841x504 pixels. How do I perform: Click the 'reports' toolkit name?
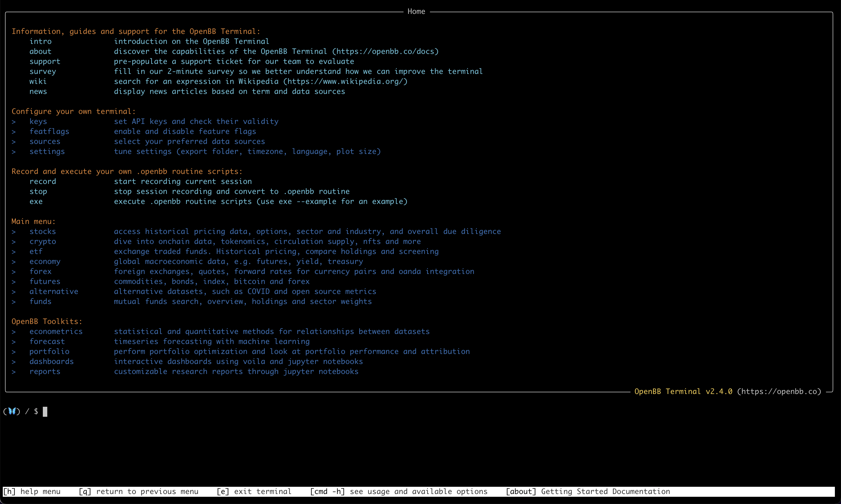[x=45, y=371]
